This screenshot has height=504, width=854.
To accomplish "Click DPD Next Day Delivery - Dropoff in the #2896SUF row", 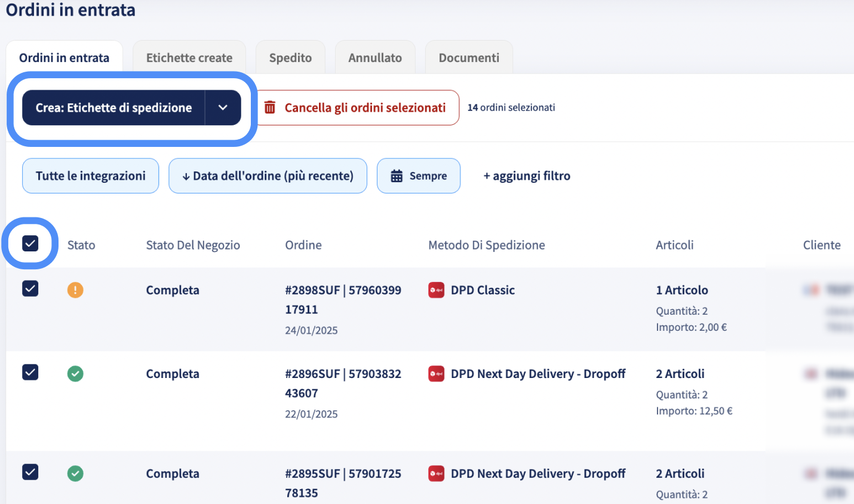I will (538, 374).
